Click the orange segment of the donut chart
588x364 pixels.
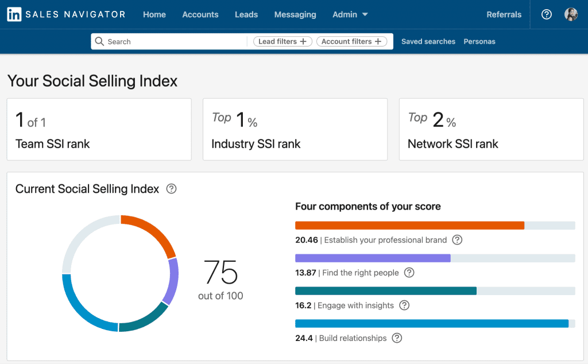[153, 232]
